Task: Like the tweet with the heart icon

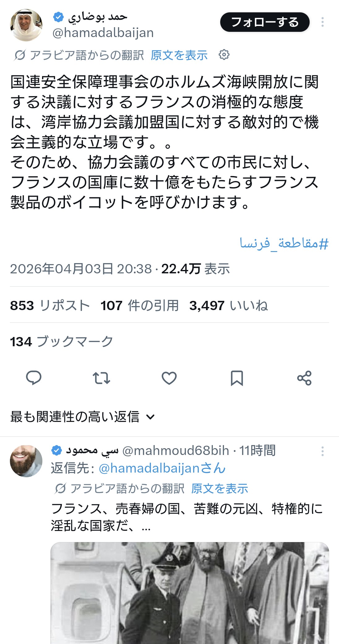Action: 169,378
